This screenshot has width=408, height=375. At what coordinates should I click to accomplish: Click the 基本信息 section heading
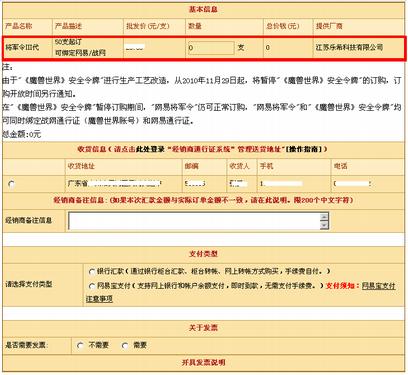pyautogui.click(x=203, y=9)
